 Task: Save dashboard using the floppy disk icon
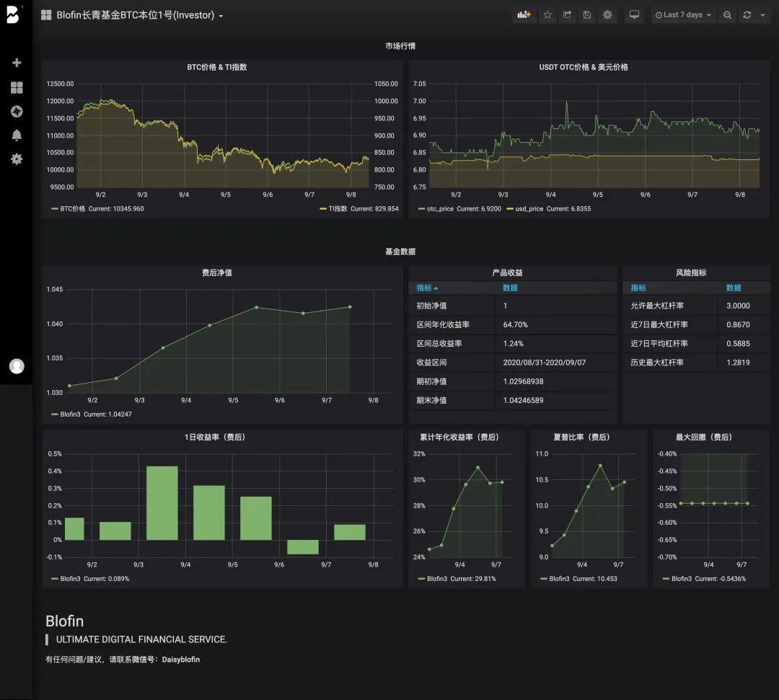(587, 15)
